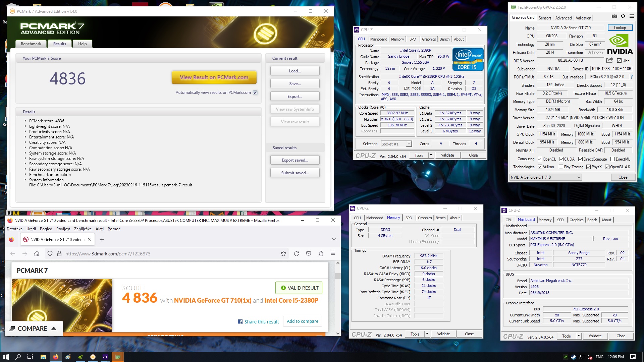
Task: Toggle the CUDA checkbox
Action: pyautogui.click(x=561, y=159)
